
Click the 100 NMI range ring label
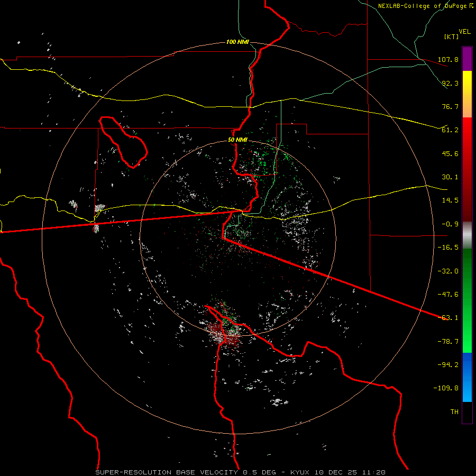pyautogui.click(x=237, y=42)
